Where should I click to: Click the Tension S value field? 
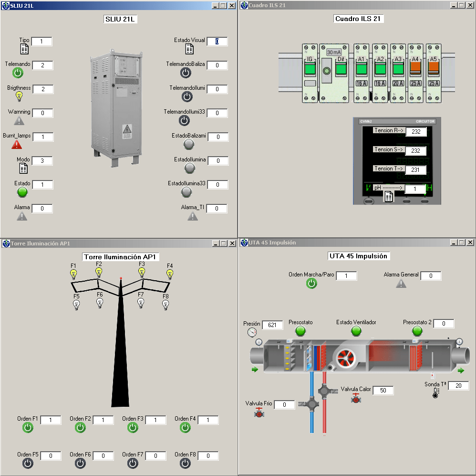pos(415,151)
